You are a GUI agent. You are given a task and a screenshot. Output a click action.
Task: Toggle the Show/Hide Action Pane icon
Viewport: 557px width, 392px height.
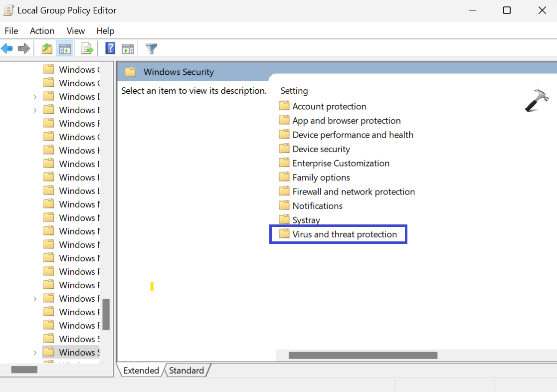pos(128,49)
